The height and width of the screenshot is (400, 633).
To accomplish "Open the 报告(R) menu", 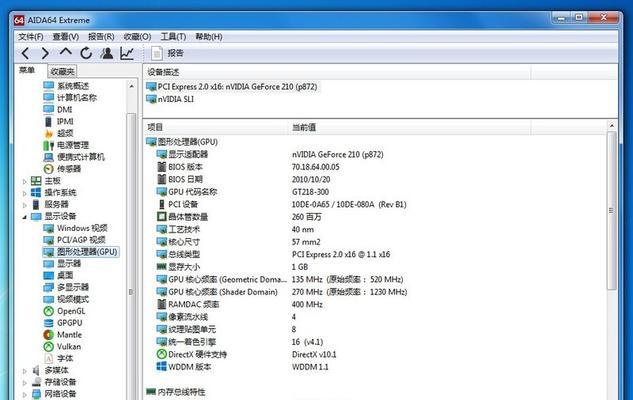I will [x=101, y=37].
